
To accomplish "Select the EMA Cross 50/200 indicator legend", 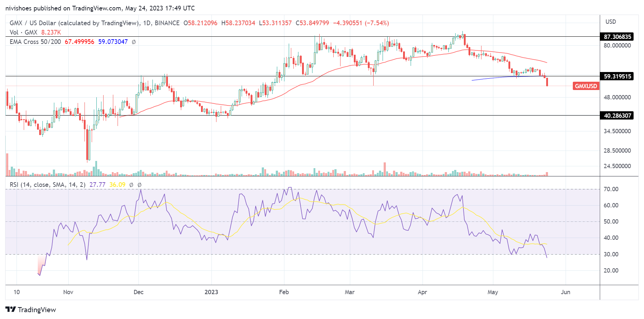I will [x=35, y=42].
